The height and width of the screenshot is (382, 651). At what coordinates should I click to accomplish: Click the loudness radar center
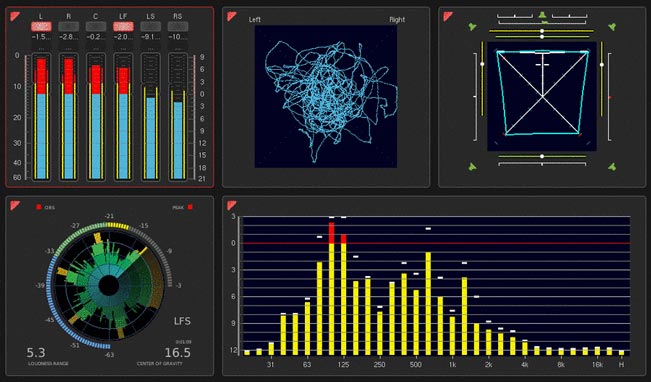click(109, 286)
